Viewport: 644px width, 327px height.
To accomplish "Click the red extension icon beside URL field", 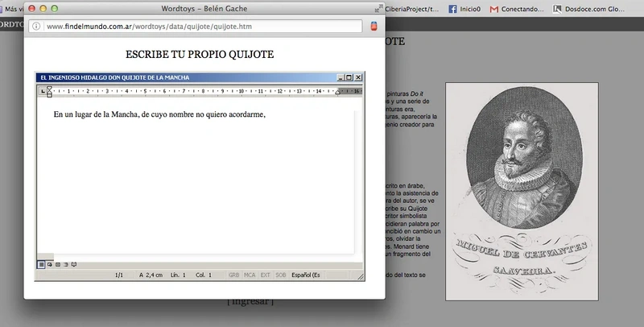I will point(374,27).
